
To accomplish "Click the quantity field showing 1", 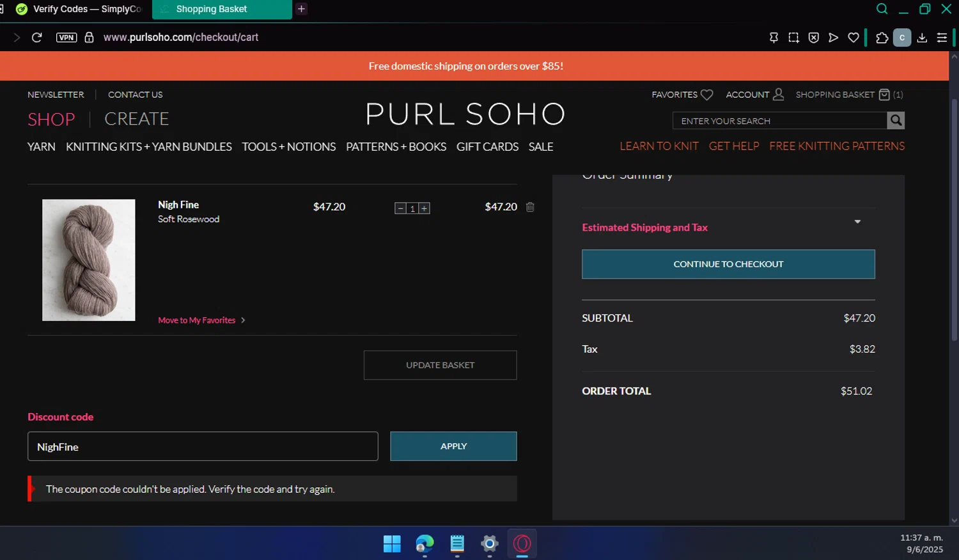I will 412,208.
